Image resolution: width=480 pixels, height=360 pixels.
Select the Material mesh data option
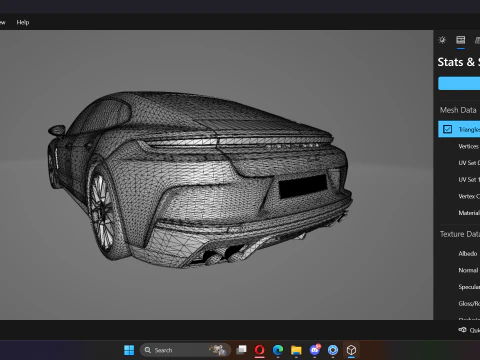tap(469, 213)
